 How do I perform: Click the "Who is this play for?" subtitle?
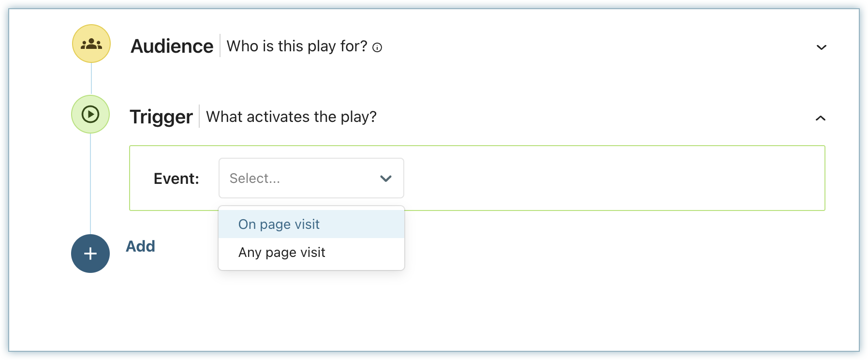tap(297, 46)
